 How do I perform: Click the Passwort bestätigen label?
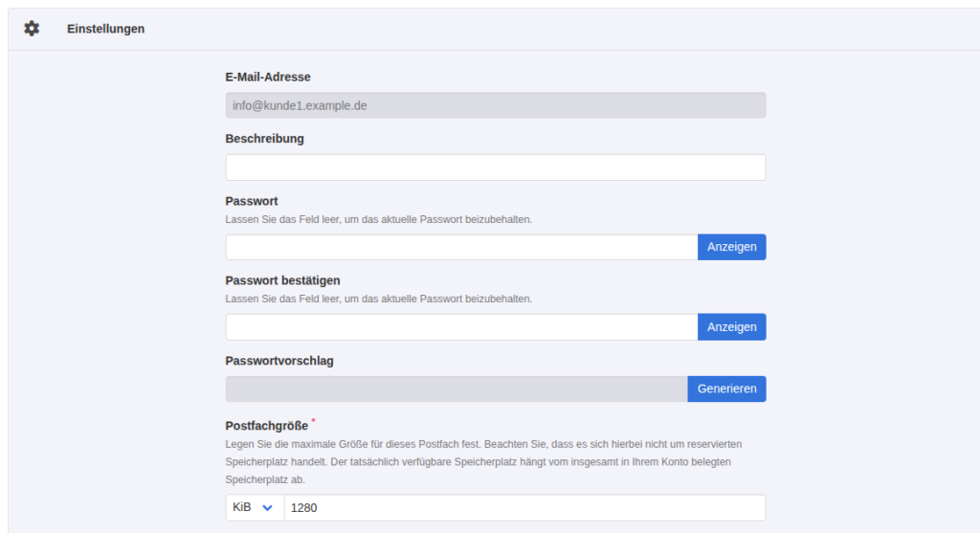coord(283,280)
